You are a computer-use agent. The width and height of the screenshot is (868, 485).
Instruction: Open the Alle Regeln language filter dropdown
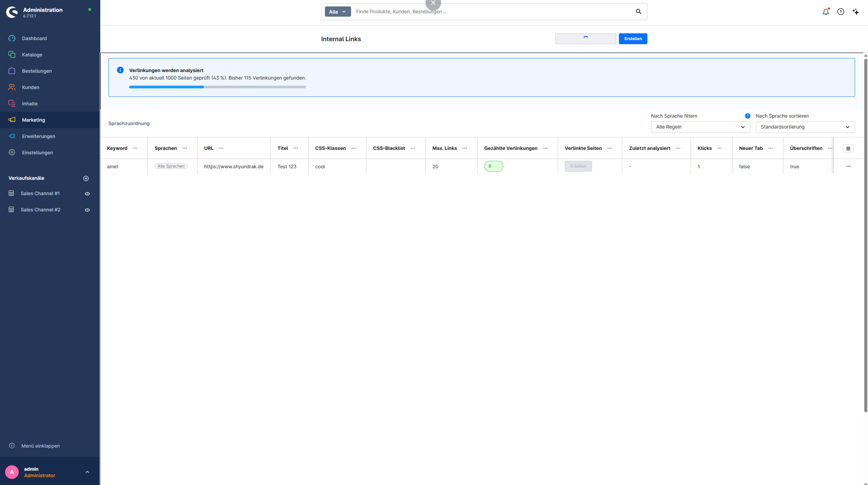point(700,127)
